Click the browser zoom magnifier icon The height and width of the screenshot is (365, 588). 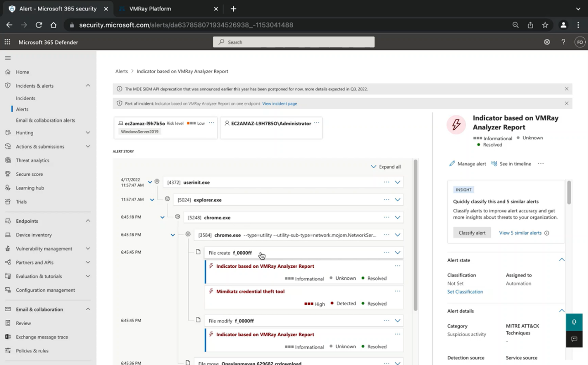515,25
